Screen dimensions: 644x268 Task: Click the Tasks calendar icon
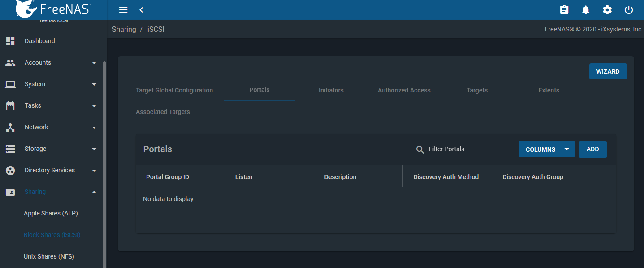click(10, 105)
